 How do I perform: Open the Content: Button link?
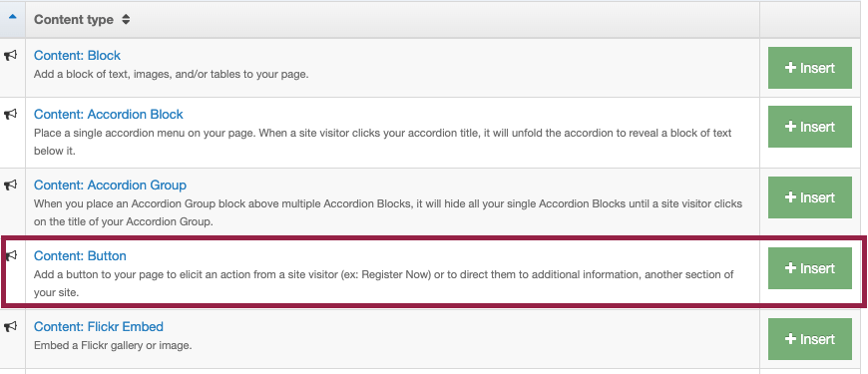[x=80, y=255]
